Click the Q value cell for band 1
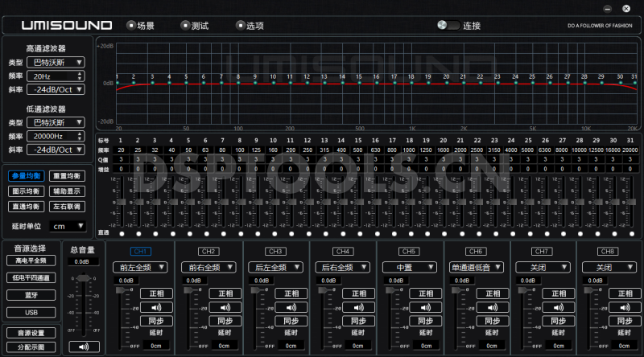Viewport: 644px width, 357px height. pos(122,159)
